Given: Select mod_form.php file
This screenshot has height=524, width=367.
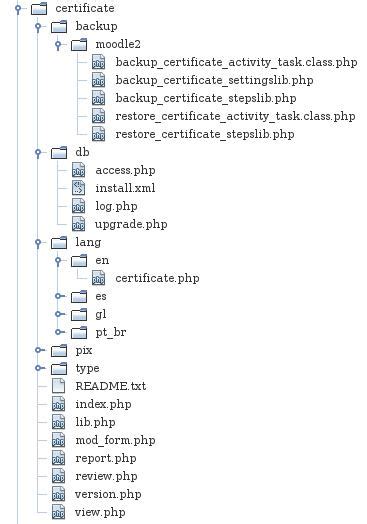Looking at the screenshot, I should coord(115,440).
